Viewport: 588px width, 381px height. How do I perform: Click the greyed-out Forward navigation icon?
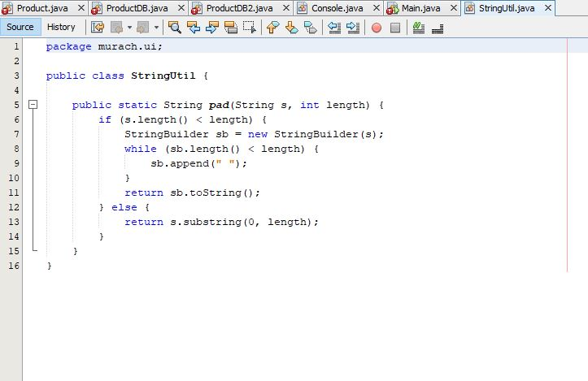click(143, 28)
